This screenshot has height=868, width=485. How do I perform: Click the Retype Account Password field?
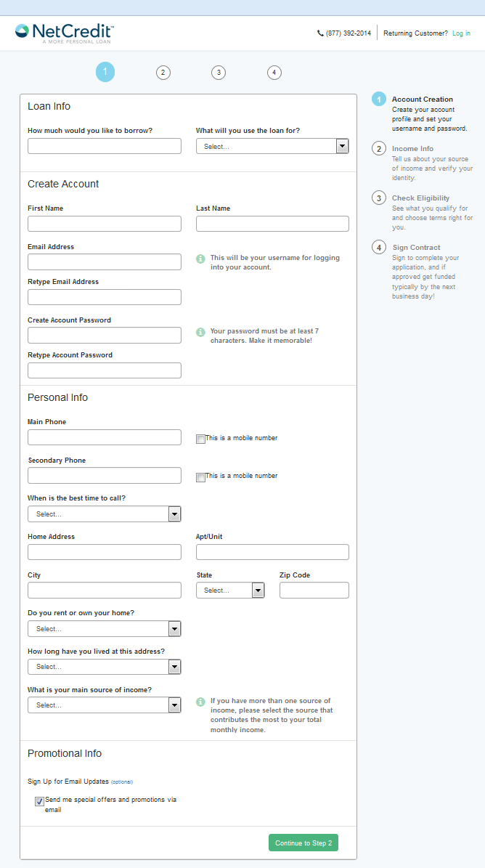[105, 370]
